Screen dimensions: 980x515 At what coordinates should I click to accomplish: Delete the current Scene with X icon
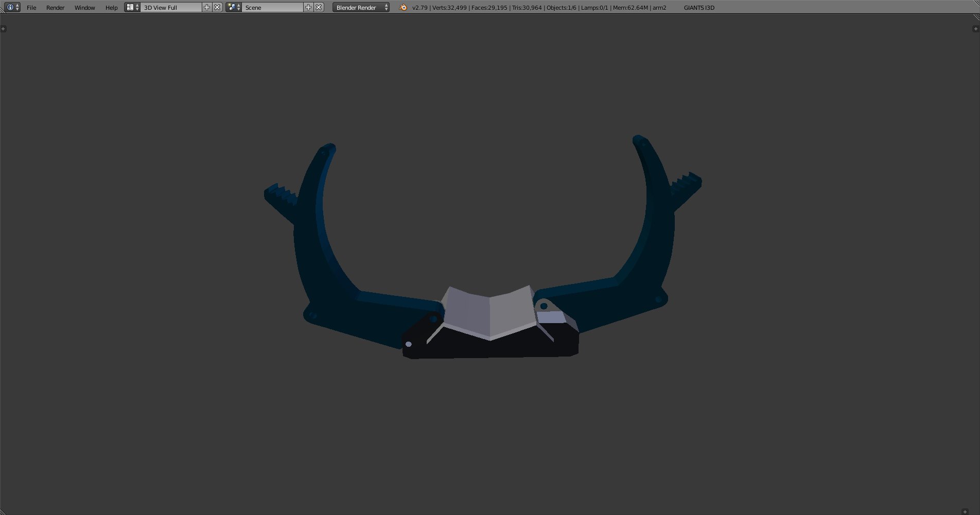click(319, 7)
